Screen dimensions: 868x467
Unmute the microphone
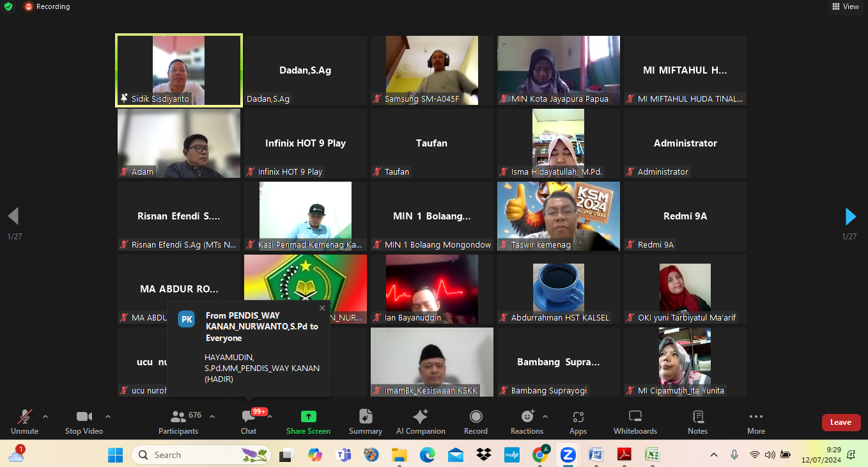[25, 417]
